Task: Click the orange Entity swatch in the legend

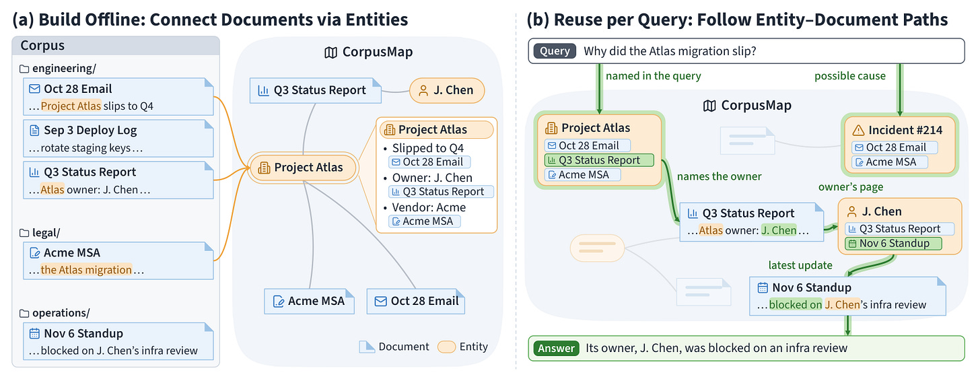Action: click(x=446, y=347)
